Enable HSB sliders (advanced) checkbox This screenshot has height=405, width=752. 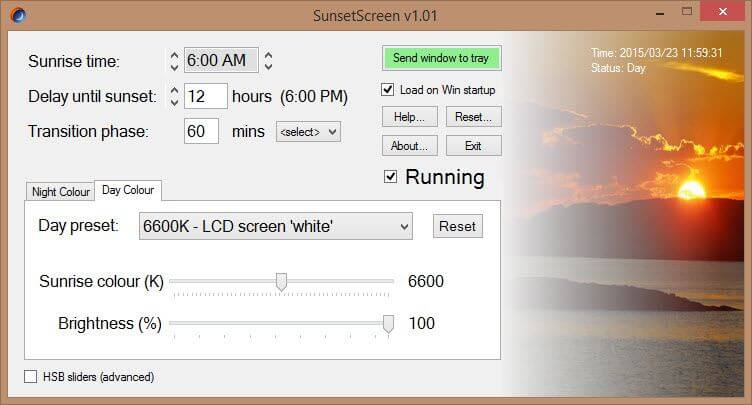31,377
